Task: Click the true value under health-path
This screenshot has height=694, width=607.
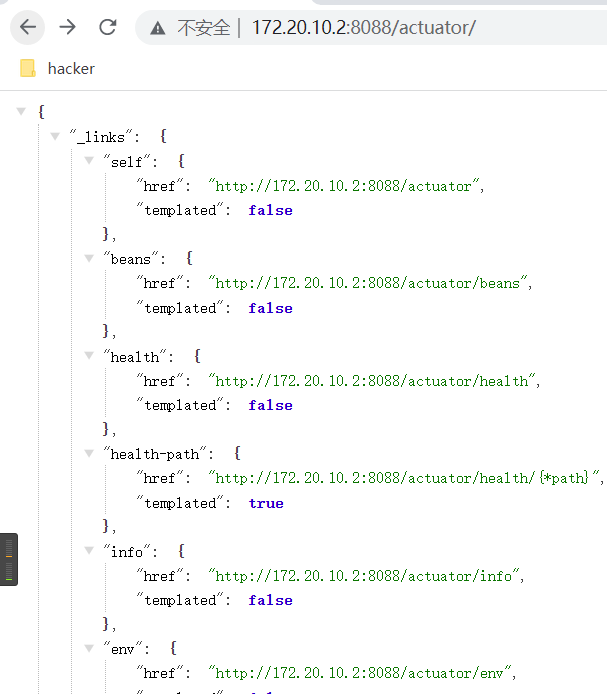Action: pos(266,503)
